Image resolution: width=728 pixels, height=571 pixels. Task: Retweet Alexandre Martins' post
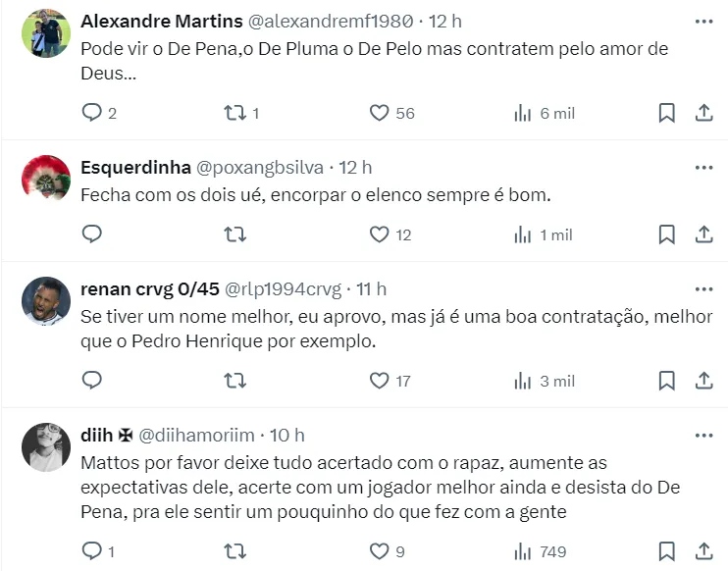coord(235,113)
